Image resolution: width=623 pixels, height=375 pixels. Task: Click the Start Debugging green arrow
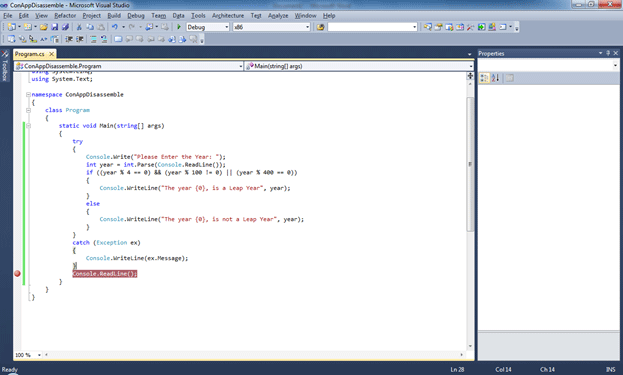pyautogui.click(x=179, y=27)
